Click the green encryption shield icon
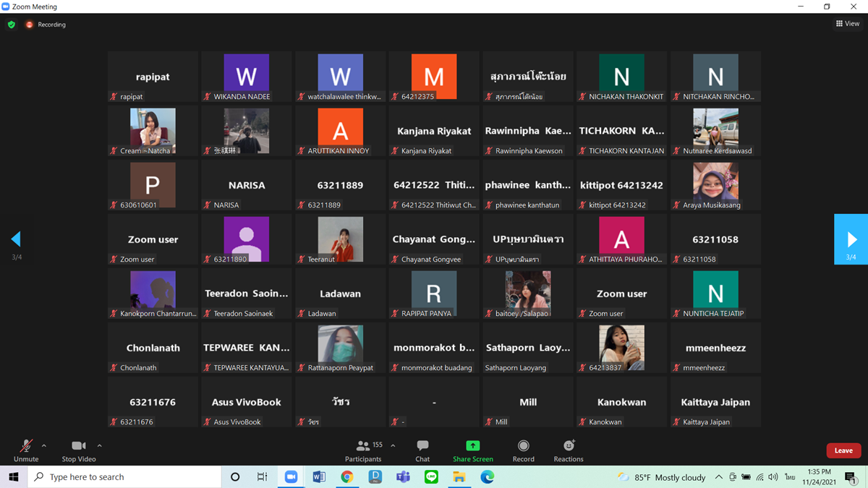This screenshot has width=868, height=488. tap(11, 25)
